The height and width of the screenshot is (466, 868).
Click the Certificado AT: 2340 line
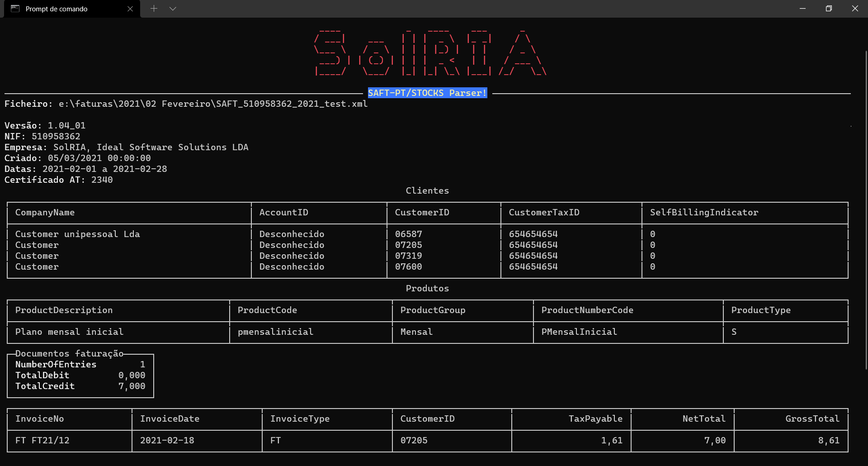58,180
